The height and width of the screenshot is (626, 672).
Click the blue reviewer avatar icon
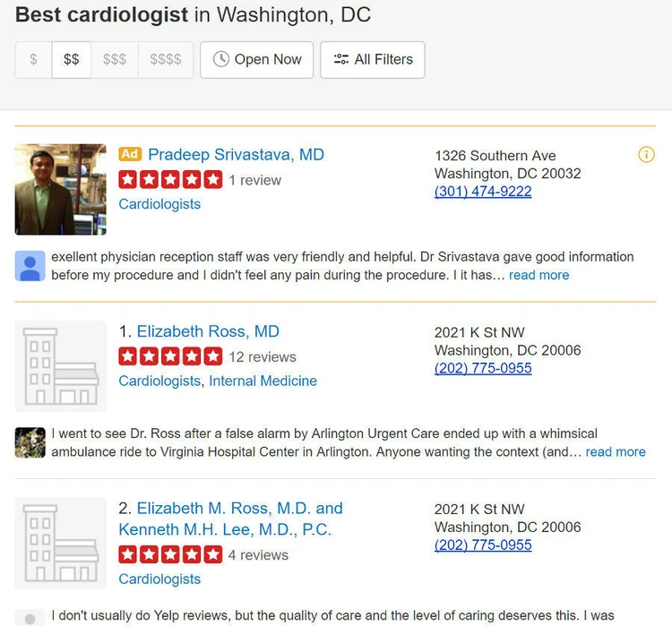[30, 266]
